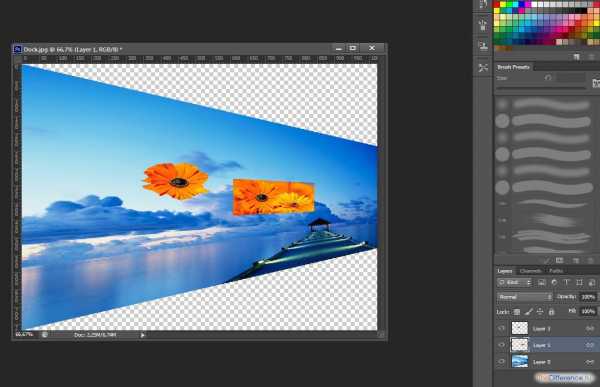Enable lock transparent pixels icon
Viewport: 600px width, 387px height.
(x=517, y=312)
